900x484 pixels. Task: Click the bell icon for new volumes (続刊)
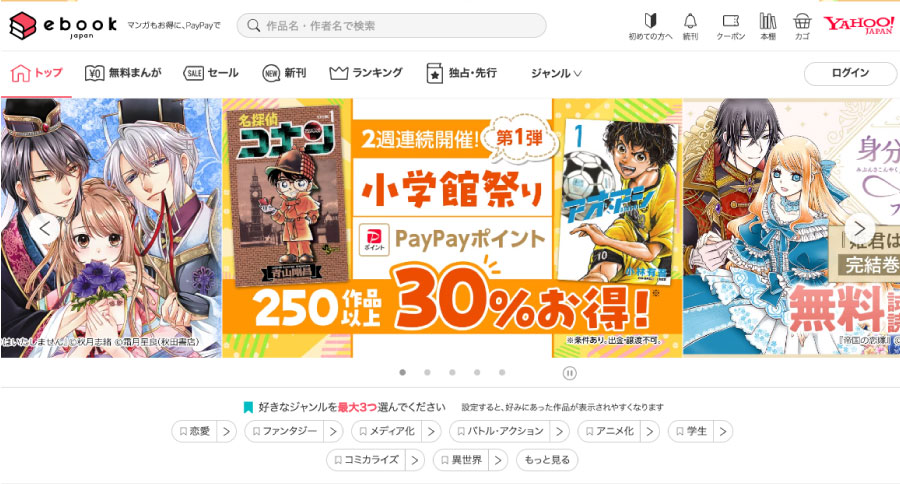(690, 26)
